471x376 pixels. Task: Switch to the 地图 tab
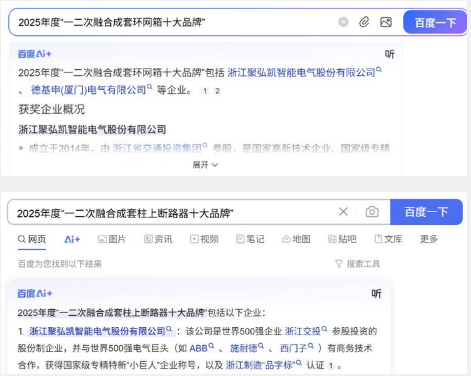296,239
